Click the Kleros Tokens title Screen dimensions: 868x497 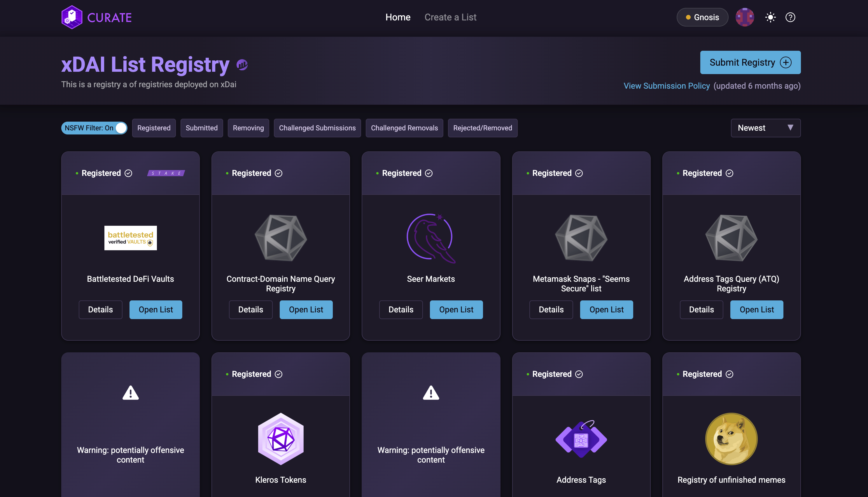pos(281,480)
